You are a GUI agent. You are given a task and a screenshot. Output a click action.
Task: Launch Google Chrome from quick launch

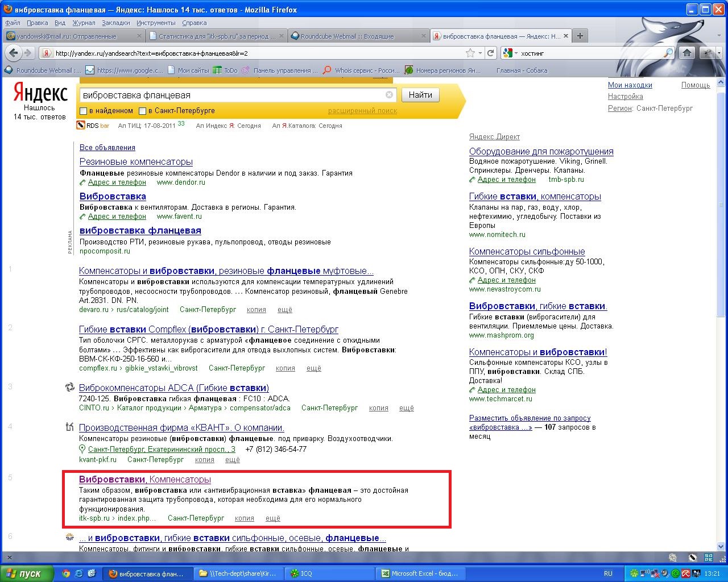(66, 573)
